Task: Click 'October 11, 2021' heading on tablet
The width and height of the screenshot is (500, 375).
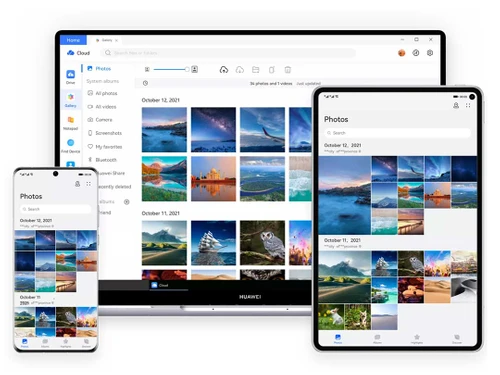Action: [x=342, y=240]
